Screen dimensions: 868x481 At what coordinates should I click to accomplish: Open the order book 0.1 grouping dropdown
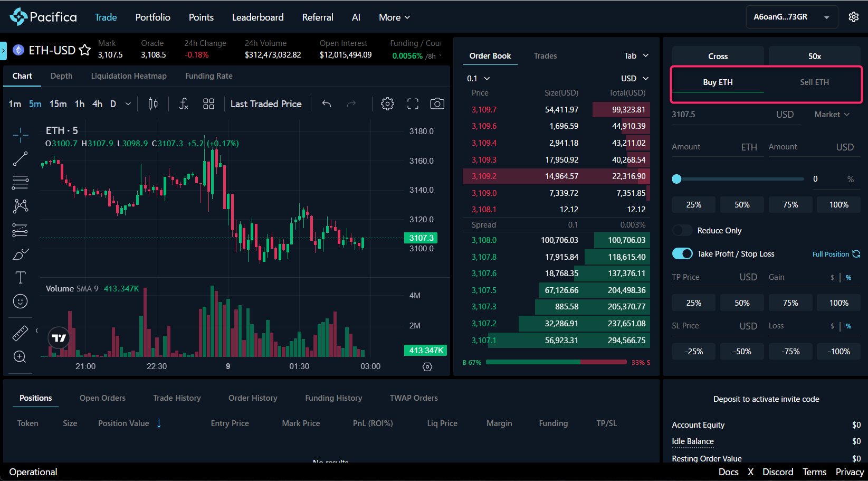pos(478,79)
